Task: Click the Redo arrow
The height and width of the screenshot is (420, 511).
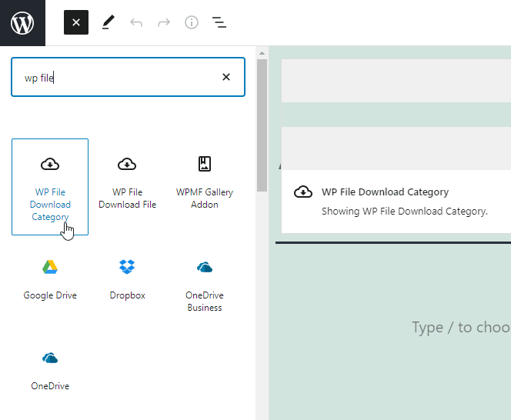Action: (x=164, y=22)
